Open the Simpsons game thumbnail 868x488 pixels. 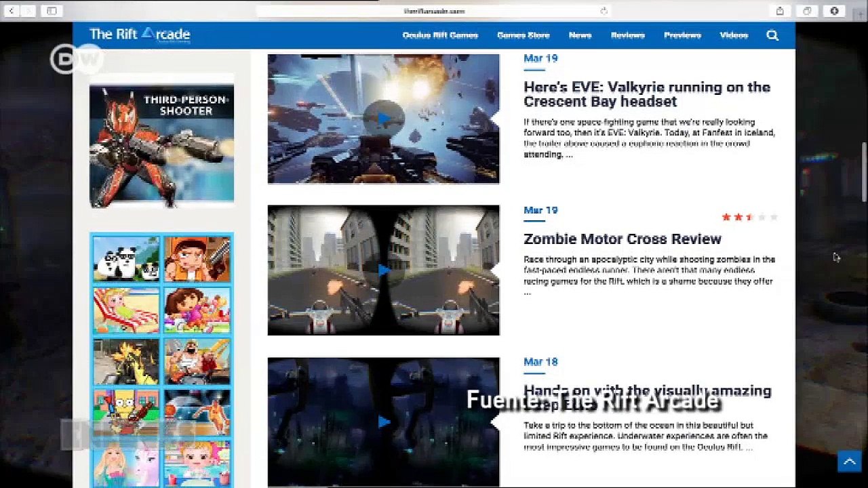coord(127,412)
